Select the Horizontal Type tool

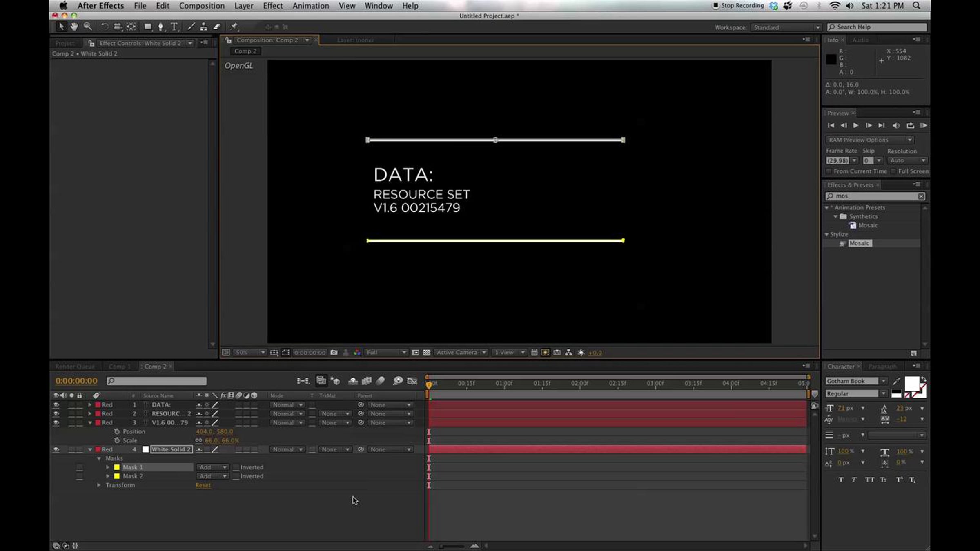174,27
